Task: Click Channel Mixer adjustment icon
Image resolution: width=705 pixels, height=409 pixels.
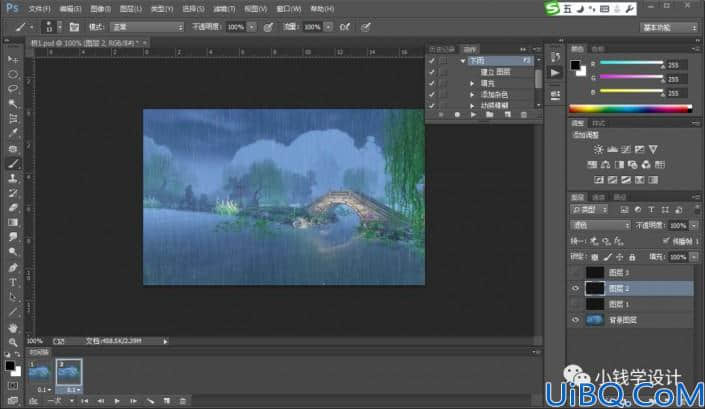Action: click(646, 164)
